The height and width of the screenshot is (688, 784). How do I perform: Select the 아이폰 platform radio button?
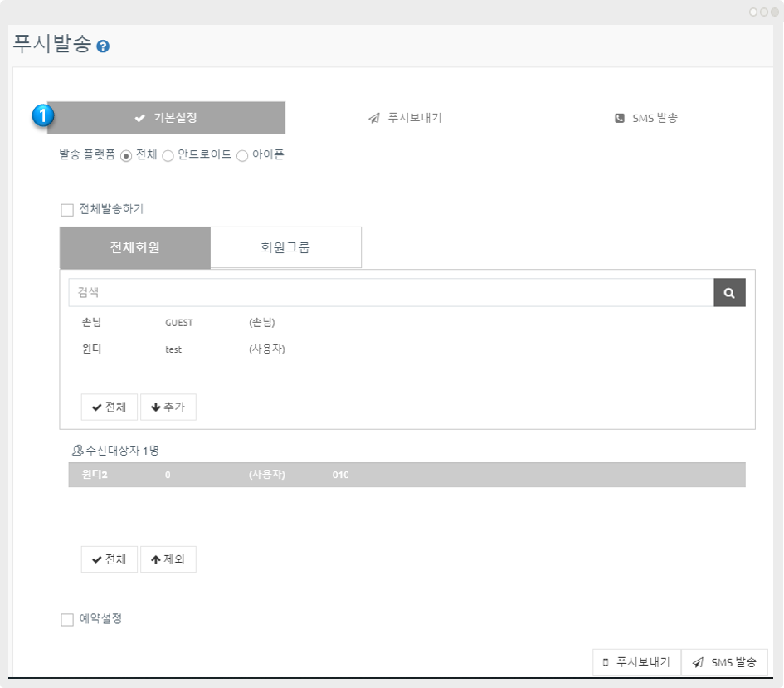242,156
